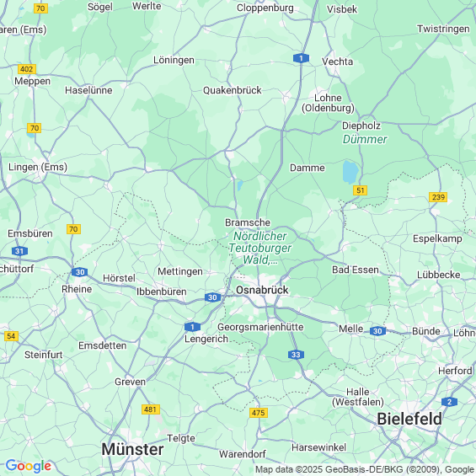This screenshot has width=476, height=476.
Task: Click the A31 shield near Emsbüren
Action: pyautogui.click(x=19, y=251)
